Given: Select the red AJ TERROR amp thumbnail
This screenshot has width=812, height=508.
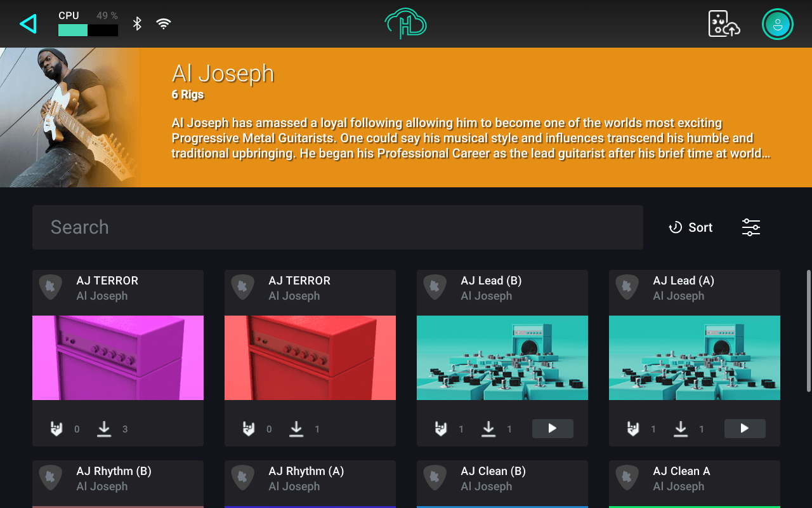Looking at the screenshot, I should tap(310, 358).
